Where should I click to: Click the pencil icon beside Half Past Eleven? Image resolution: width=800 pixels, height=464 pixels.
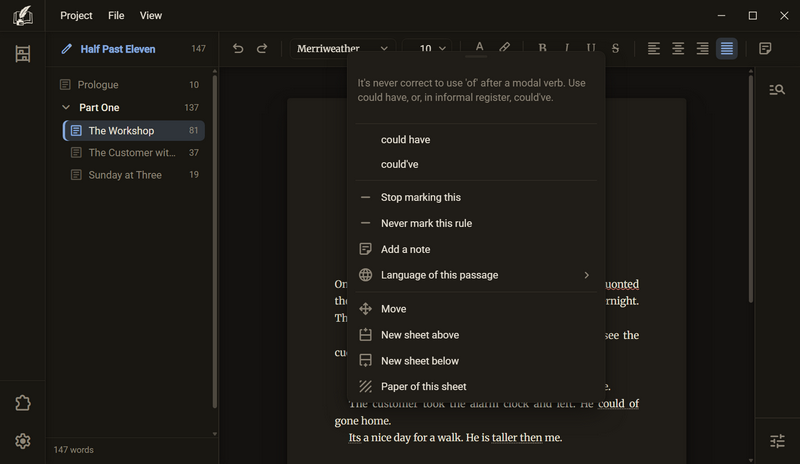(x=66, y=49)
